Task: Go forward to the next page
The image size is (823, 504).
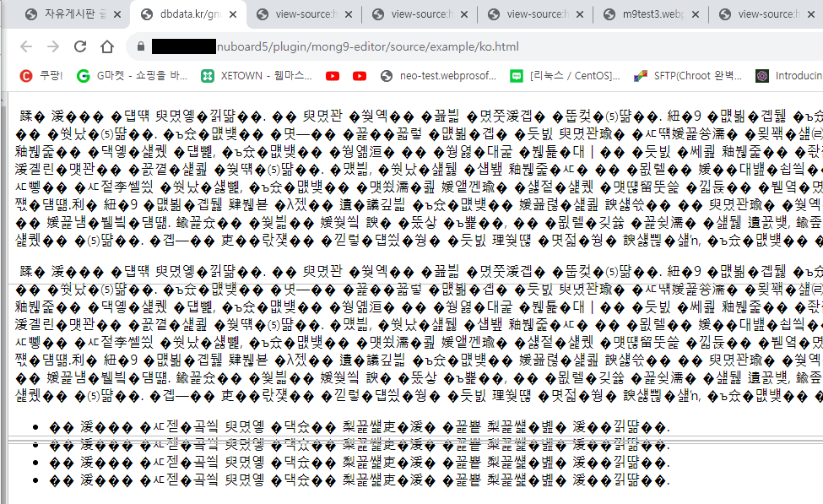Action: pos(53,46)
